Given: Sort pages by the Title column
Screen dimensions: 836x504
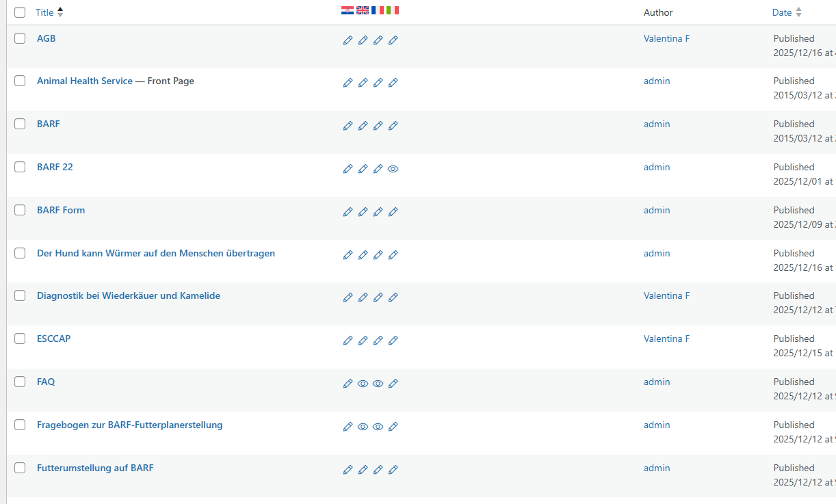Looking at the screenshot, I should tap(44, 12).
